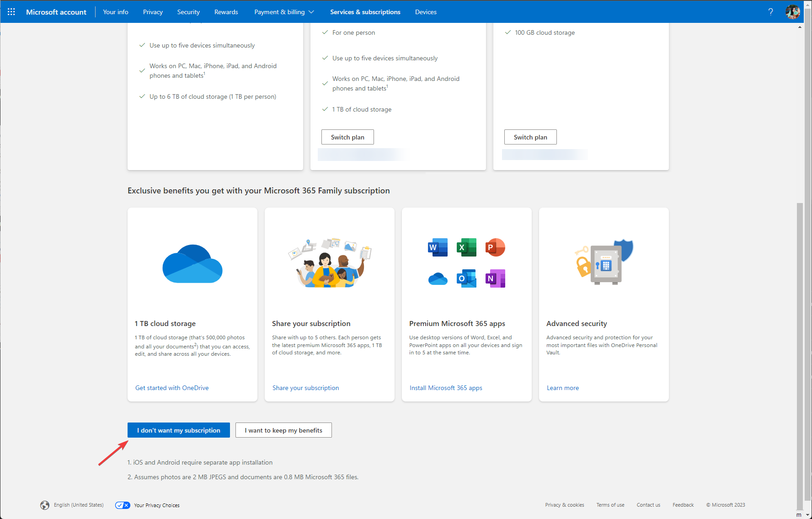Viewport: 812px width, 519px height.
Task: Click the OneNote app icon
Action: pyautogui.click(x=495, y=278)
